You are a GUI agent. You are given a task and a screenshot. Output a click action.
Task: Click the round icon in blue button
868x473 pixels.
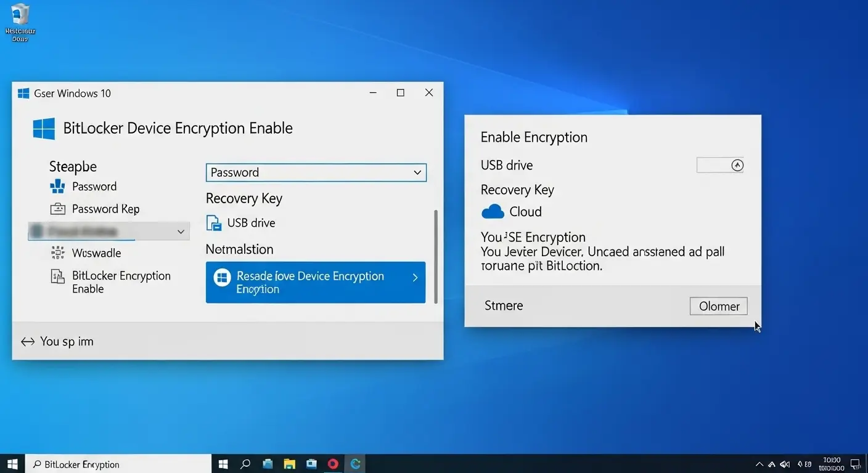pos(222,277)
